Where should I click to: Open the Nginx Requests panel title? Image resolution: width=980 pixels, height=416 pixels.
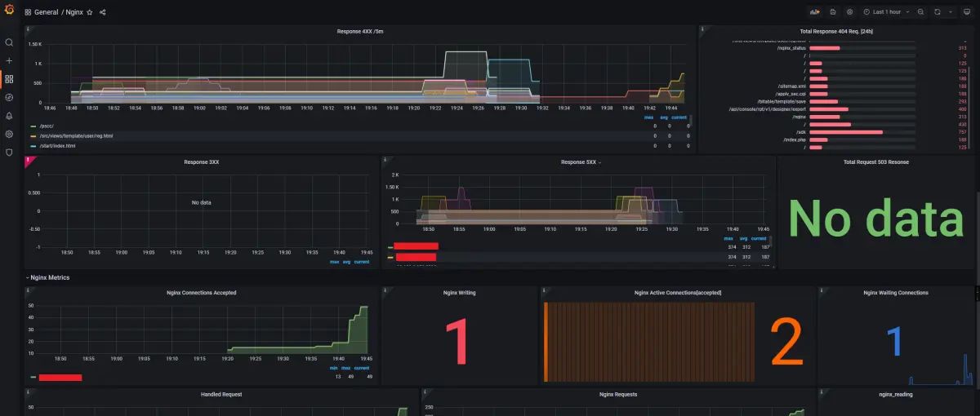pyautogui.click(x=618, y=394)
